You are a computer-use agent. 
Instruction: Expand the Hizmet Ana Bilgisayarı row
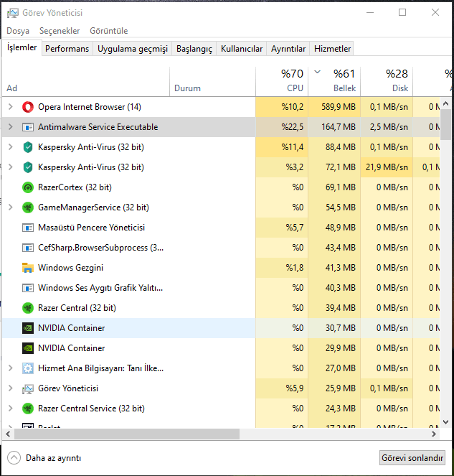[11, 368]
